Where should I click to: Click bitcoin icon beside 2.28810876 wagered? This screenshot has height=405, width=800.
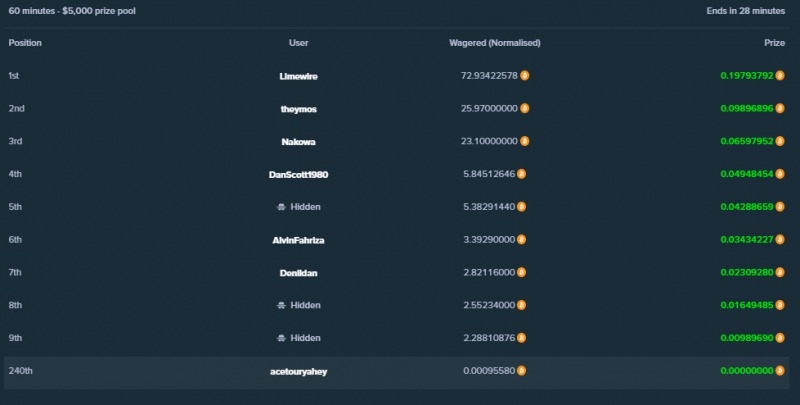pyautogui.click(x=521, y=338)
